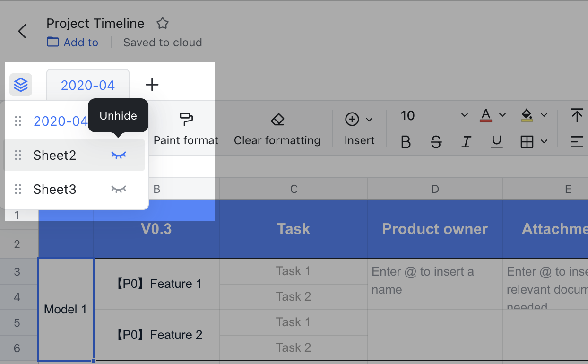Apply underline formatting
588x364 pixels.
(496, 141)
